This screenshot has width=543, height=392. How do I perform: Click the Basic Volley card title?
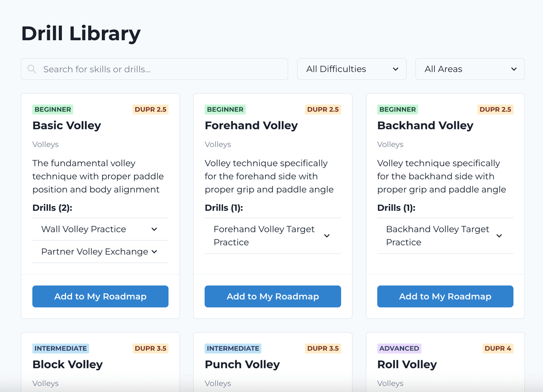[67, 126]
